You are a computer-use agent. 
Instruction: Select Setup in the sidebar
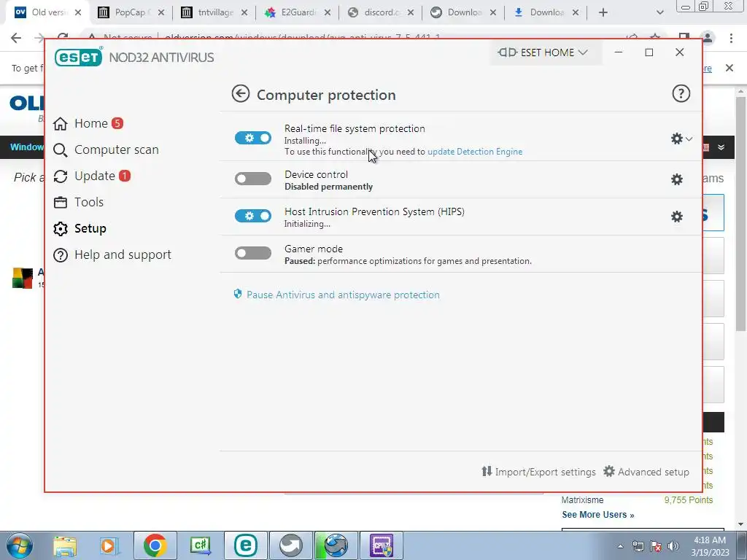point(80,228)
